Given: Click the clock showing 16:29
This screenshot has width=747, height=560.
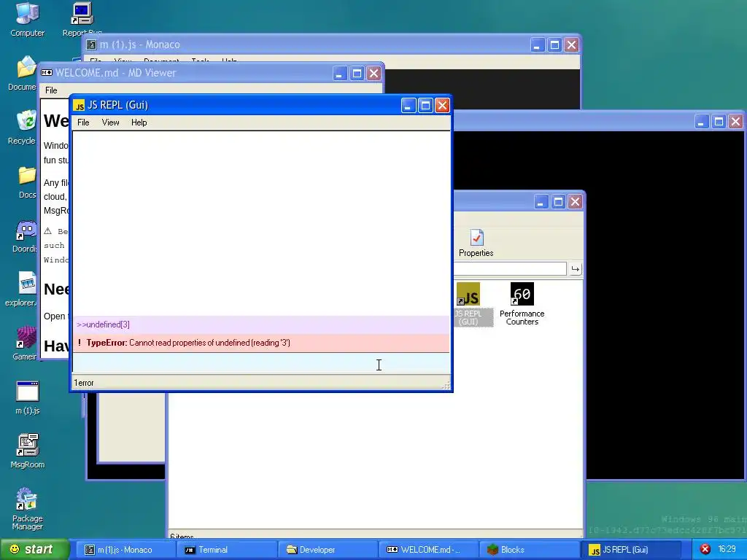Looking at the screenshot, I should pyautogui.click(x=727, y=549).
